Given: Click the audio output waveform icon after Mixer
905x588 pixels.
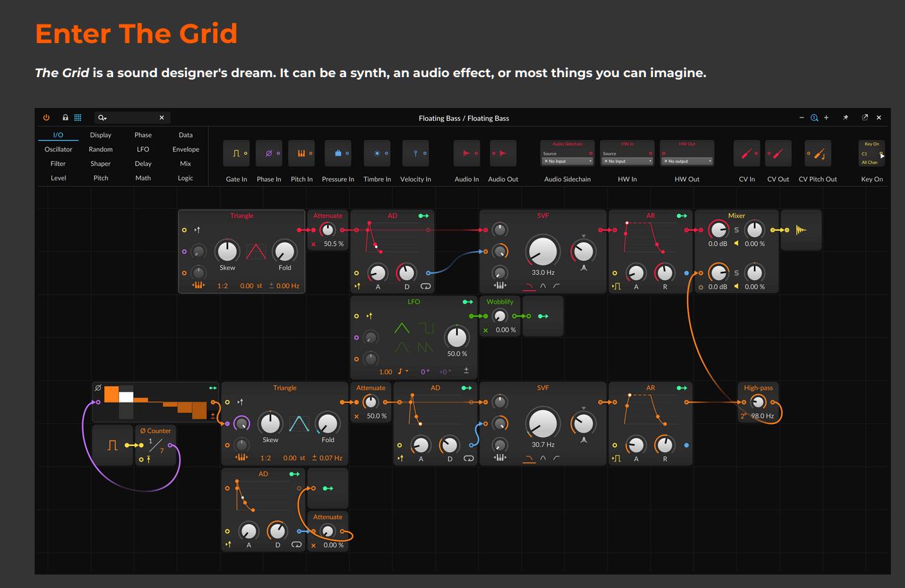Looking at the screenshot, I should 801,229.
